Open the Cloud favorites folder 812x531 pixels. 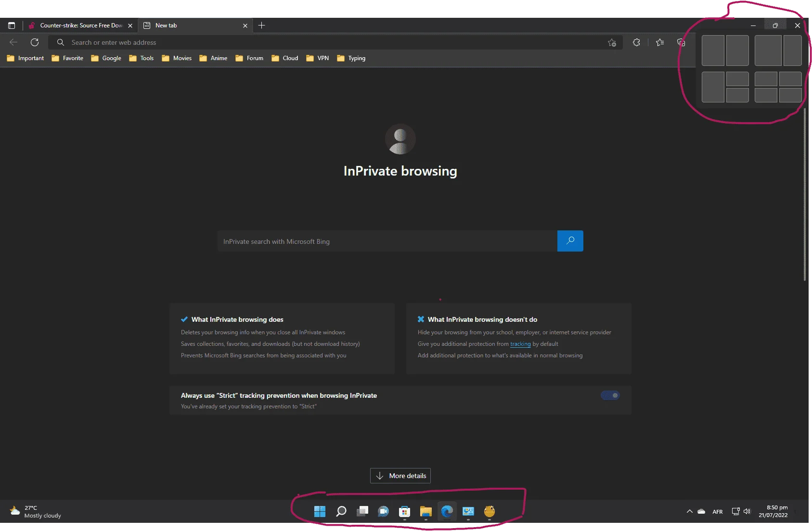pyautogui.click(x=285, y=58)
